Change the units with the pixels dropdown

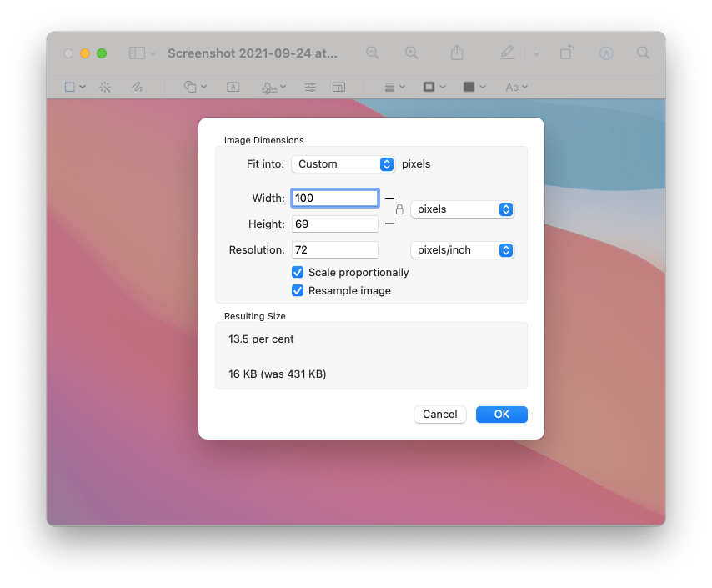click(x=463, y=209)
